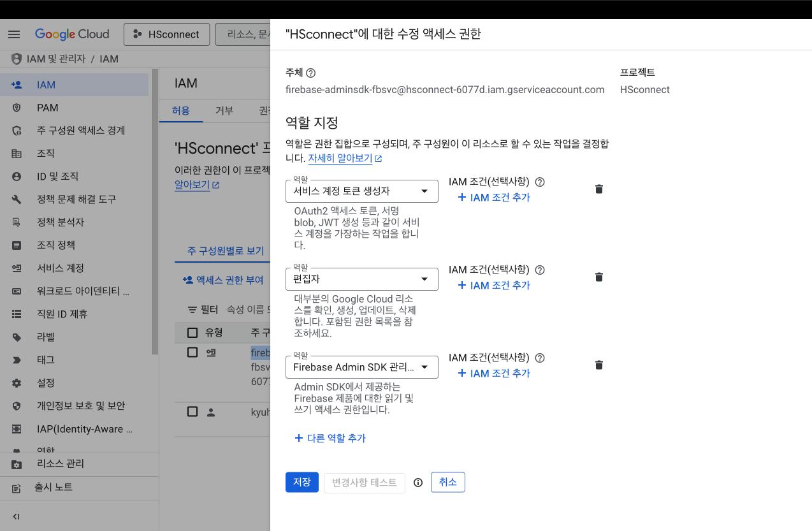
Task: Open the HSconnect project picker
Action: 166,34
